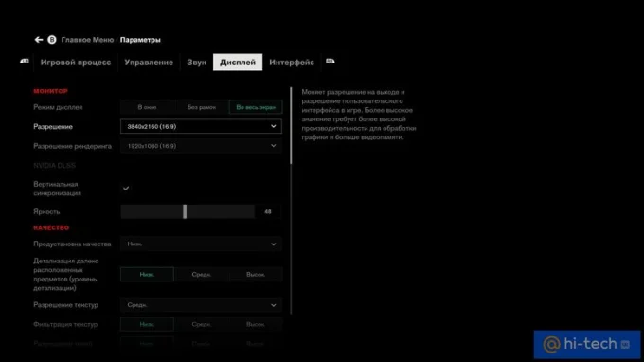Open the Разрешение рендеринга 1920x1080 dropdown
Image resolution: width=644 pixels, height=362 pixels.
tap(201, 146)
